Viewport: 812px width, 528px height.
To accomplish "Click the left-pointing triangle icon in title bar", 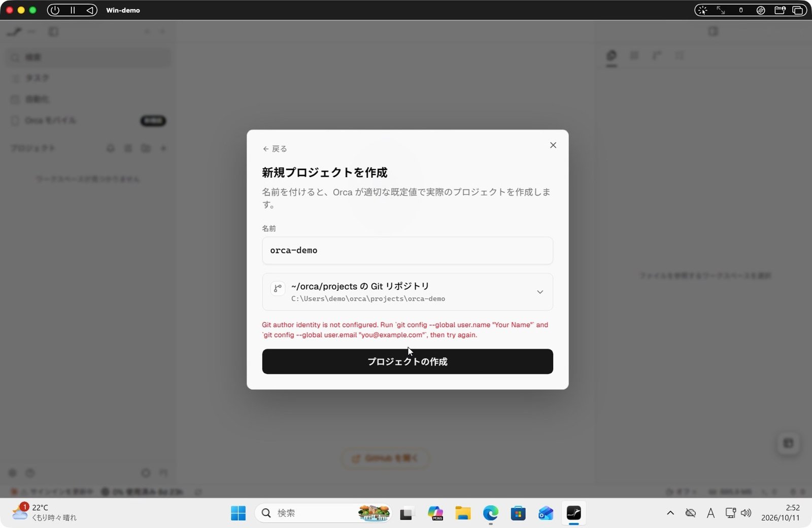I will pos(89,10).
